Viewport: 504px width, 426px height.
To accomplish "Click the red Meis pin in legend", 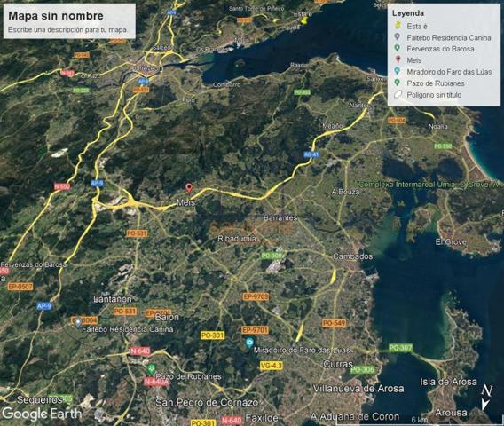I will pos(398,59).
